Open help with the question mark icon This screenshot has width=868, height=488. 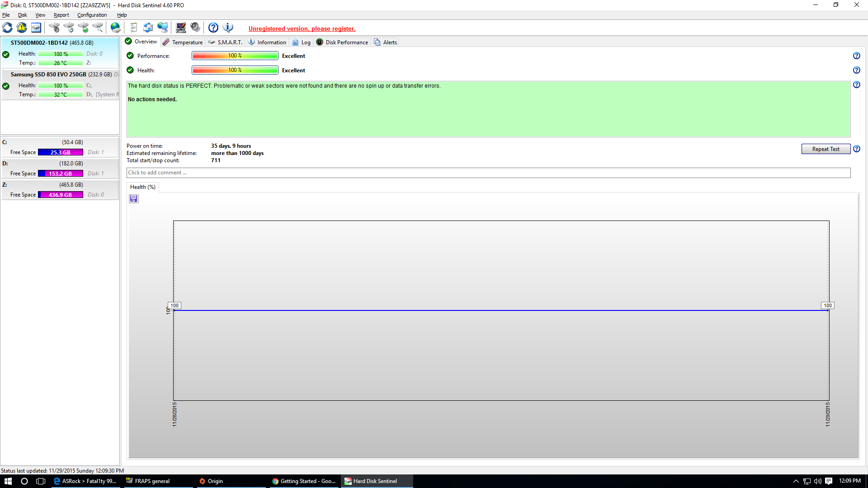[x=213, y=28]
